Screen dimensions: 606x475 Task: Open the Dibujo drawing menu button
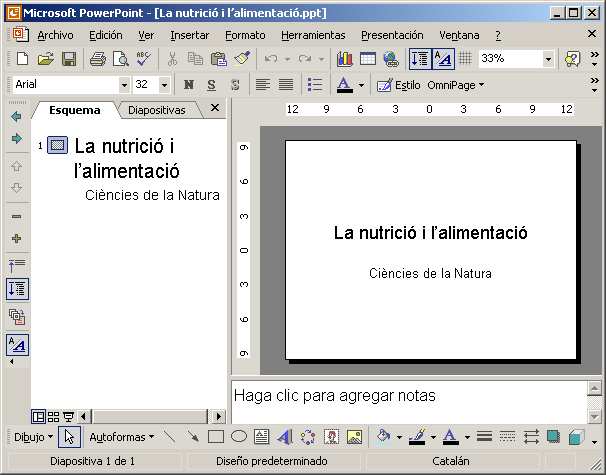(x=33, y=437)
